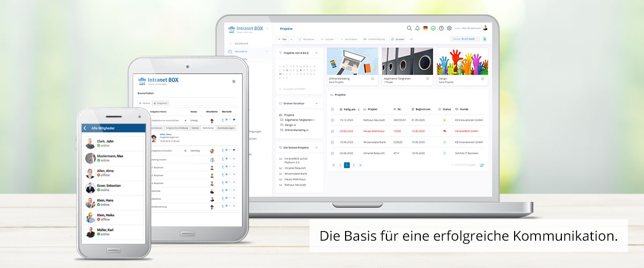Viewport: 644px width, 268px height.
Task: Collapse sidebar with arrow beside logo
Action: [267, 28]
